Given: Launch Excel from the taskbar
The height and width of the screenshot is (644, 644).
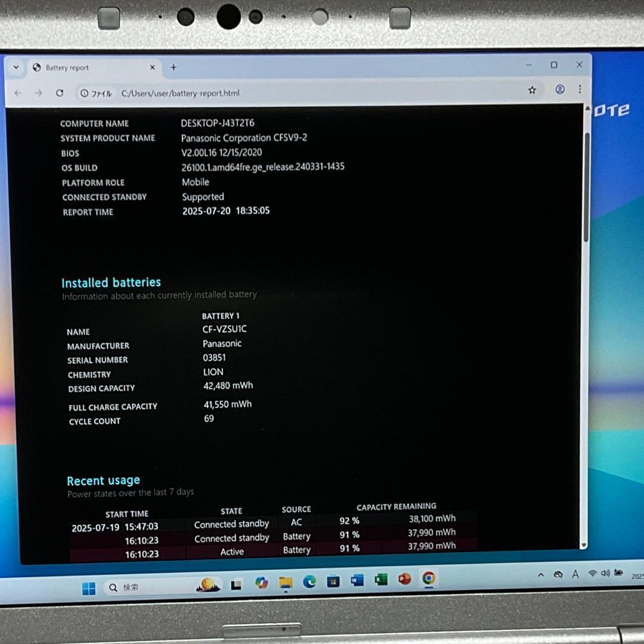Looking at the screenshot, I should tap(380, 580).
